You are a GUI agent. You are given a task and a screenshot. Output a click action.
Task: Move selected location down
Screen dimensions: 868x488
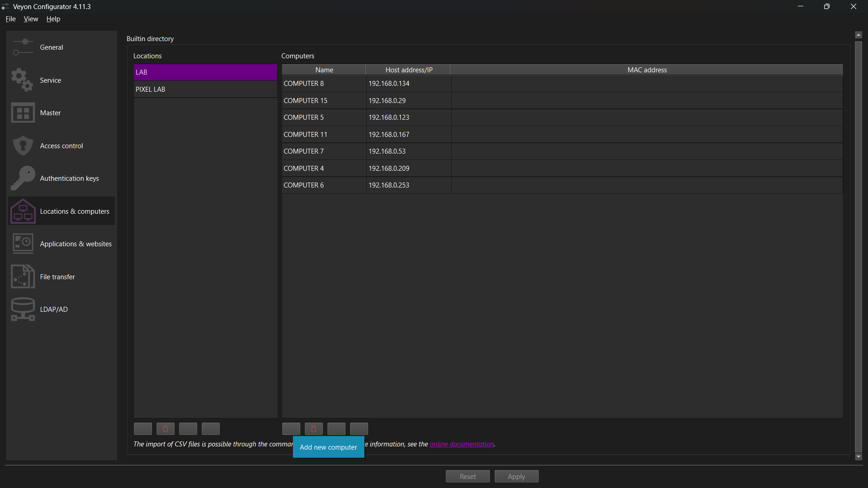pyautogui.click(x=211, y=429)
